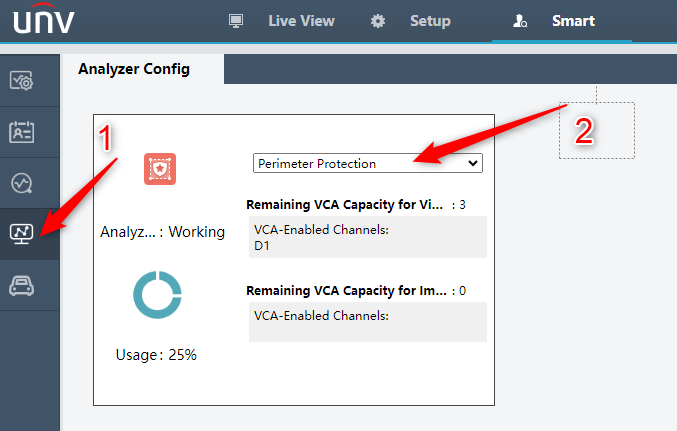Expand the dropdown arrow beside Perimeter Protection
The height and width of the screenshot is (431, 677).
click(x=473, y=163)
